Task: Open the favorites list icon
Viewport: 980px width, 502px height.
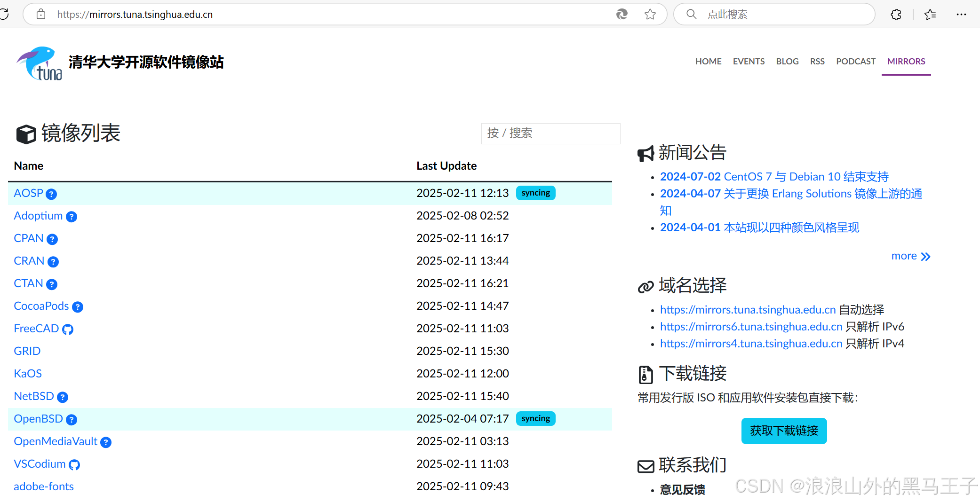Action: [x=930, y=15]
